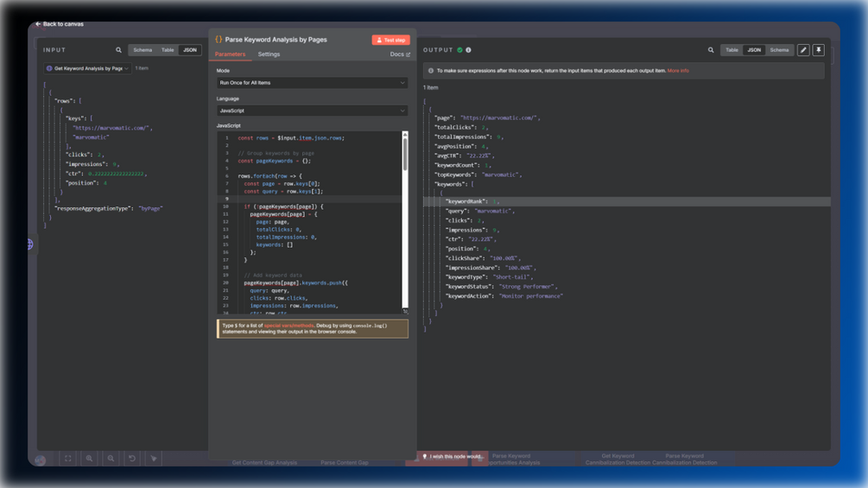Pin the output data
868x488 pixels.
point(818,50)
